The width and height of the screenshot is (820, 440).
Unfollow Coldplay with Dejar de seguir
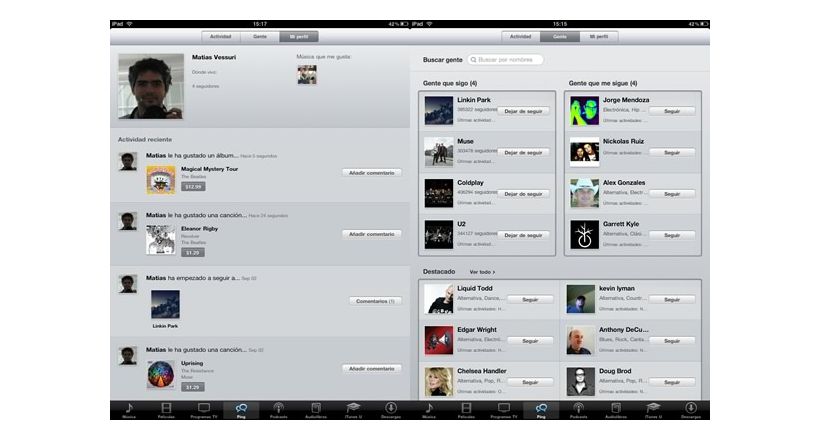pyautogui.click(x=523, y=194)
